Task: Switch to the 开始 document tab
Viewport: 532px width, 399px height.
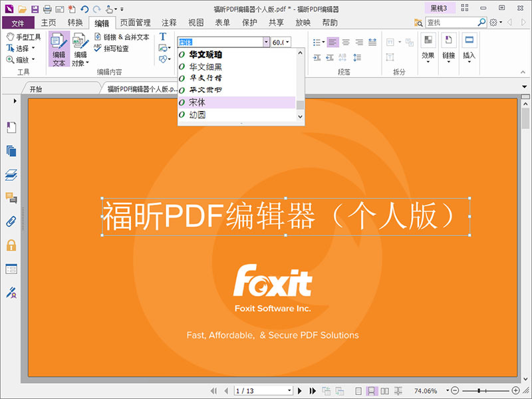Action: tap(36, 88)
